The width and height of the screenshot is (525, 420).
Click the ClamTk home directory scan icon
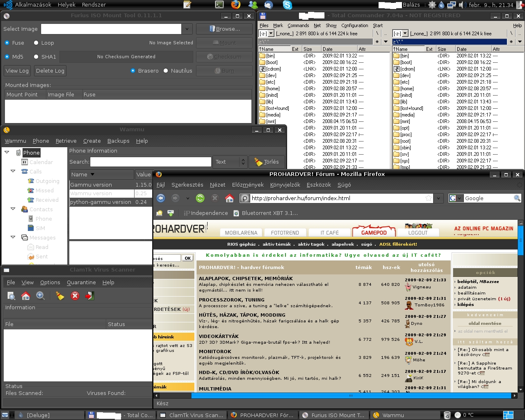click(x=25, y=296)
